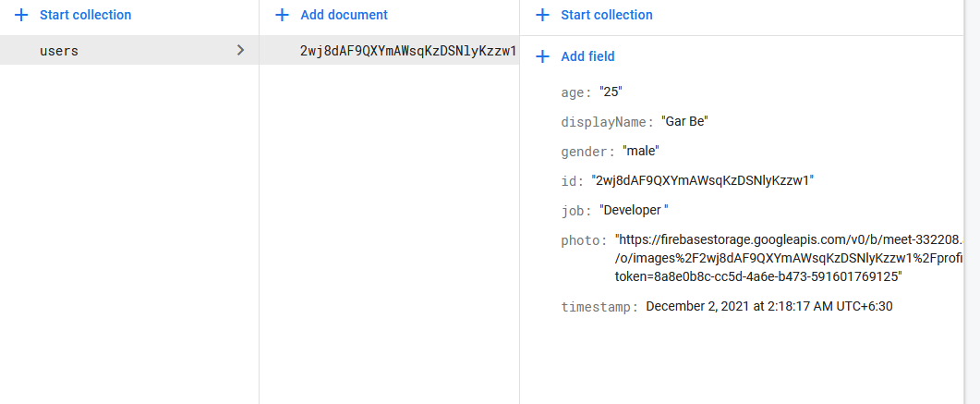Click the plus icon beside right Start collection
This screenshot has width=980, height=404.
click(x=543, y=15)
